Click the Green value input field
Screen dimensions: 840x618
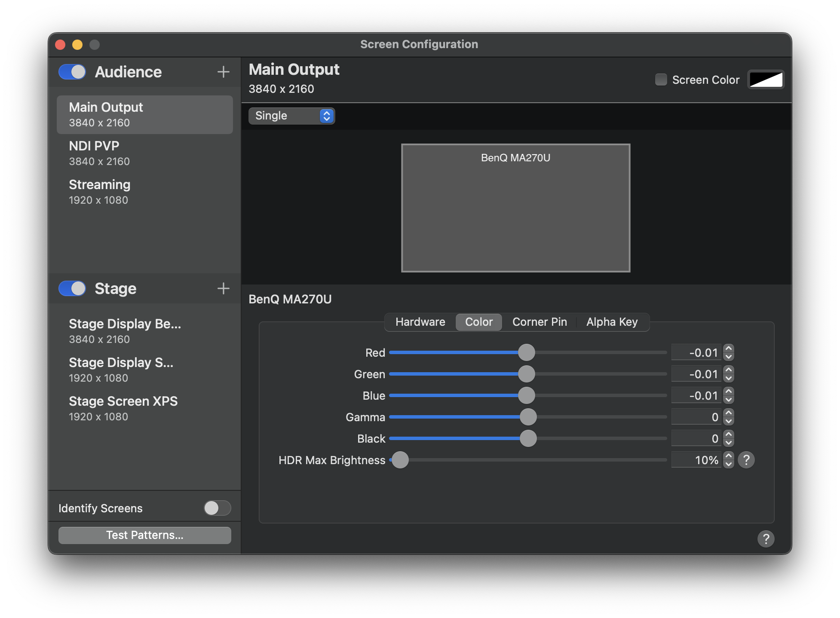coord(696,374)
